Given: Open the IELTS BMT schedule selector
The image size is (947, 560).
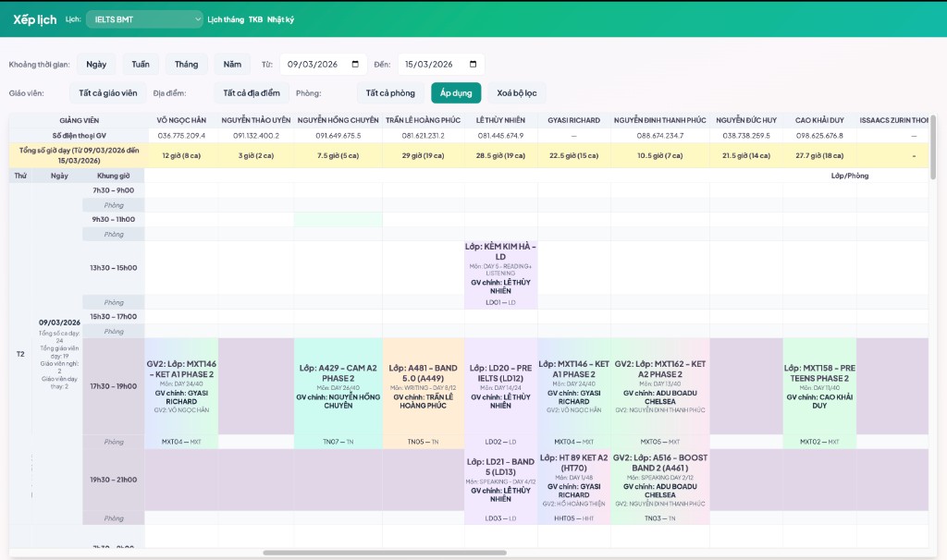Looking at the screenshot, I should (x=145, y=18).
